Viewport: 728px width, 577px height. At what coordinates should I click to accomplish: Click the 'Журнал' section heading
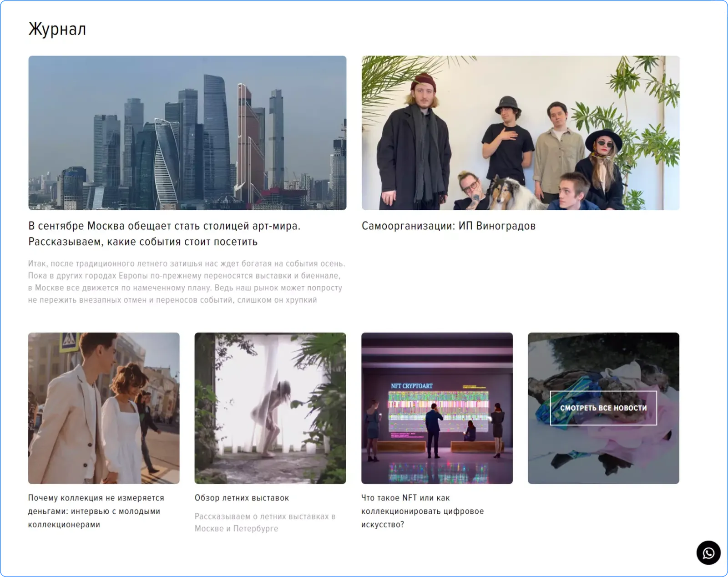(57, 29)
